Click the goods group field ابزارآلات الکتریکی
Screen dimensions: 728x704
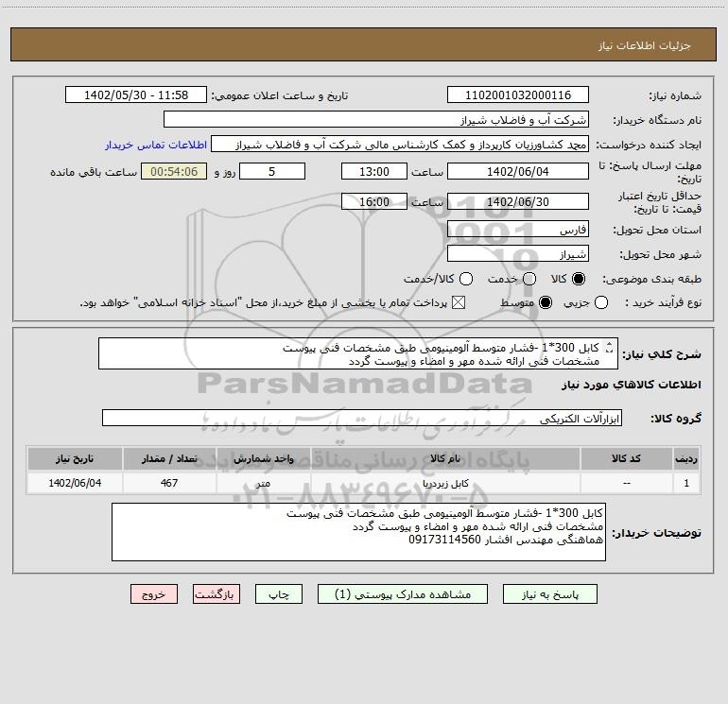362,418
